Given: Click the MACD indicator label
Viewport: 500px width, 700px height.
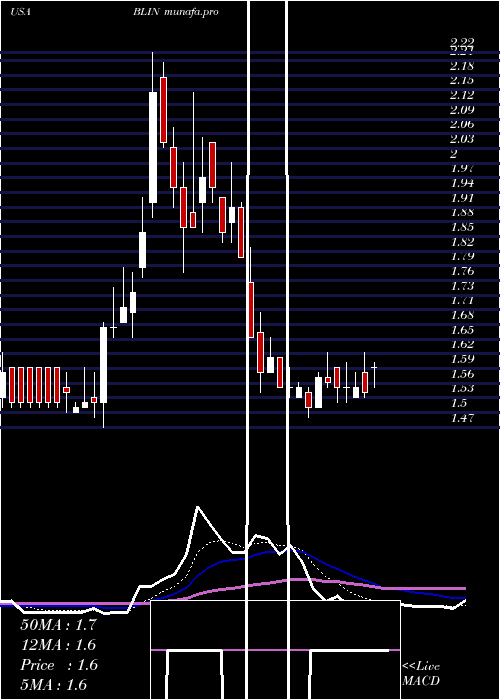Looking at the screenshot, I should [421, 681].
